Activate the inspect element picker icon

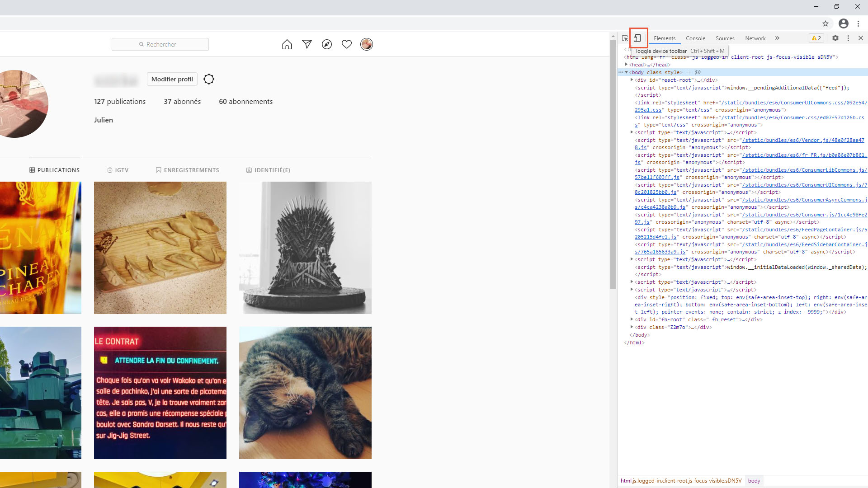[x=625, y=38]
